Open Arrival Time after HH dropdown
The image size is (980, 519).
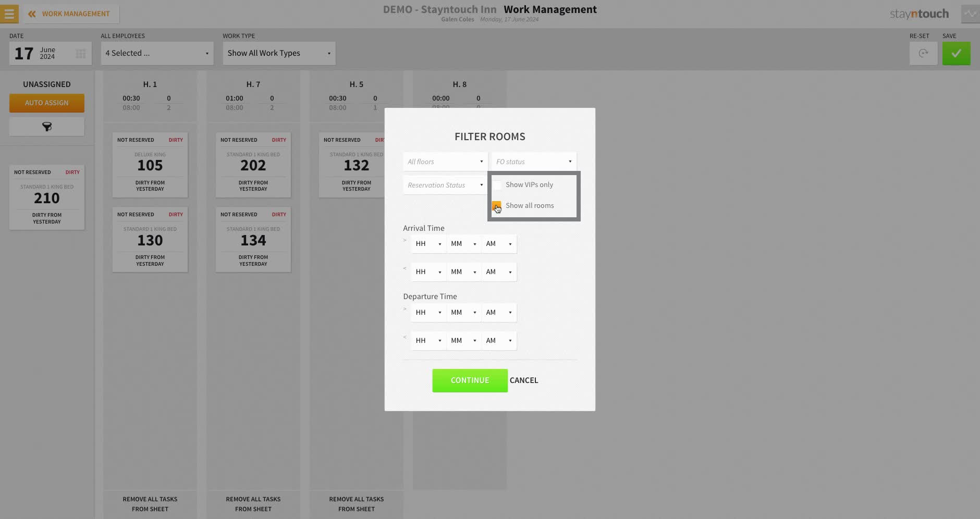tap(428, 244)
